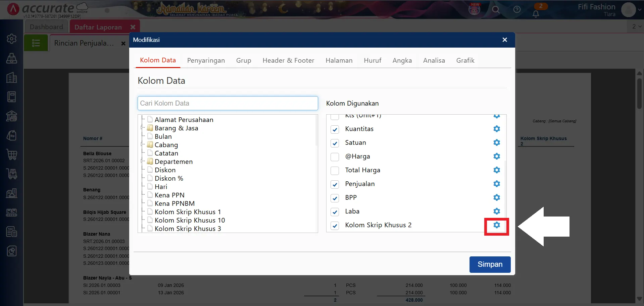Open the help question mark icon
Image resolution: width=644 pixels, height=306 pixels.
pos(517,10)
